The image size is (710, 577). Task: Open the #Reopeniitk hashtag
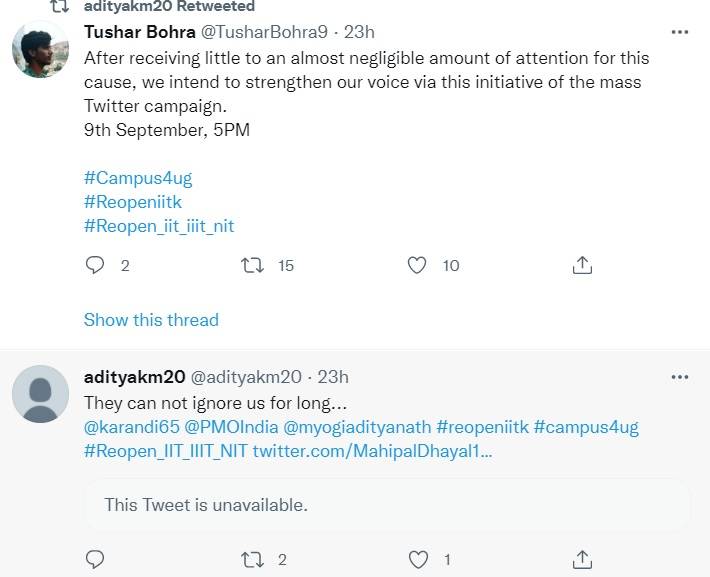pos(133,202)
